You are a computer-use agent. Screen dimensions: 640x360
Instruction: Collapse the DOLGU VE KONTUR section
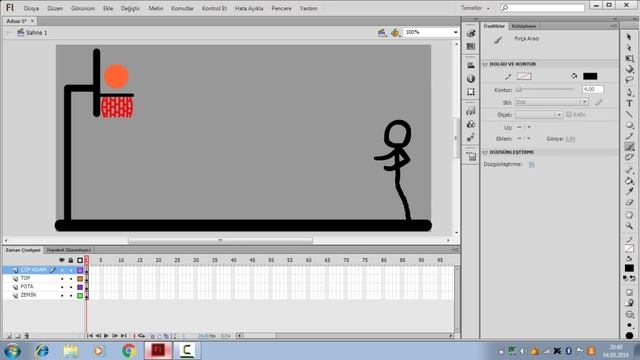pyautogui.click(x=485, y=64)
